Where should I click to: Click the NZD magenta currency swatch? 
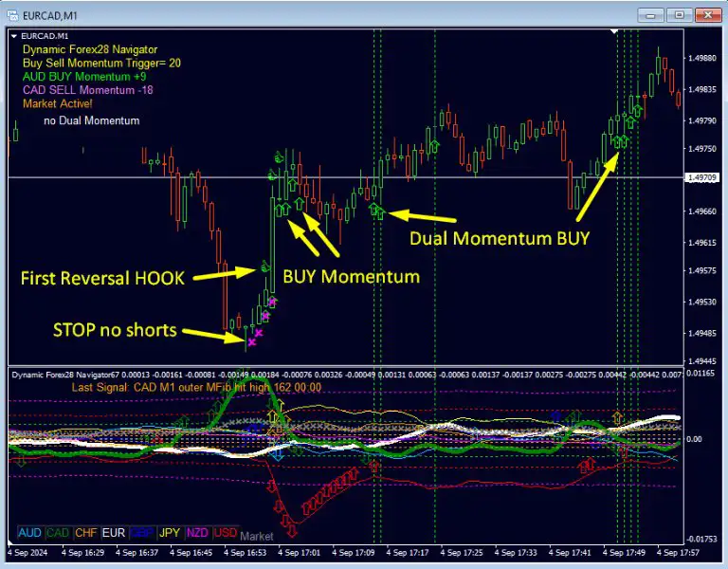[x=198, y=534]
